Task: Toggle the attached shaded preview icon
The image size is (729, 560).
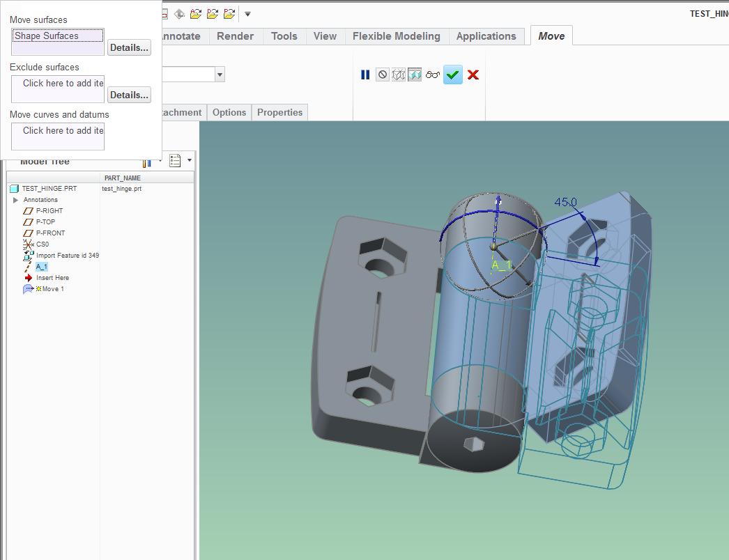Action: point(415,75)
